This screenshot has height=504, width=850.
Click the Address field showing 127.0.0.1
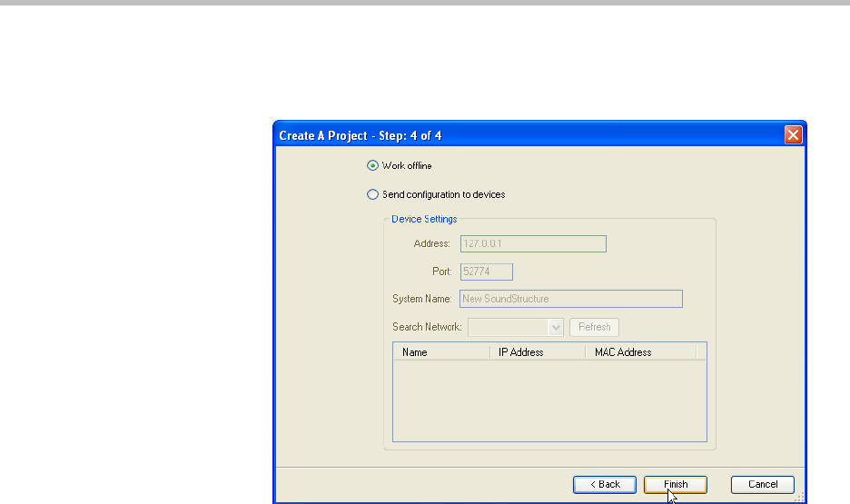coord(533,243)
